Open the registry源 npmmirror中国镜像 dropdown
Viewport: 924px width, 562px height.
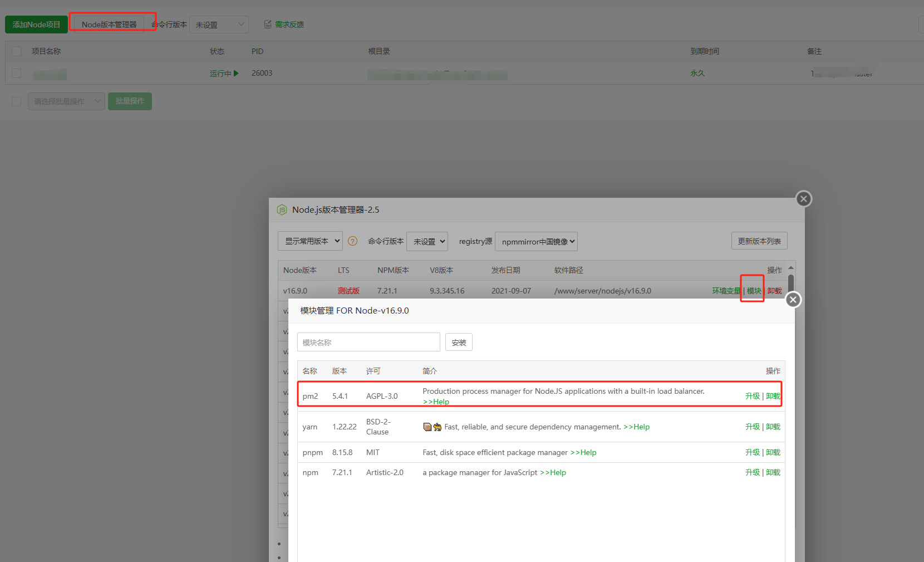click(x=536, y=241)
